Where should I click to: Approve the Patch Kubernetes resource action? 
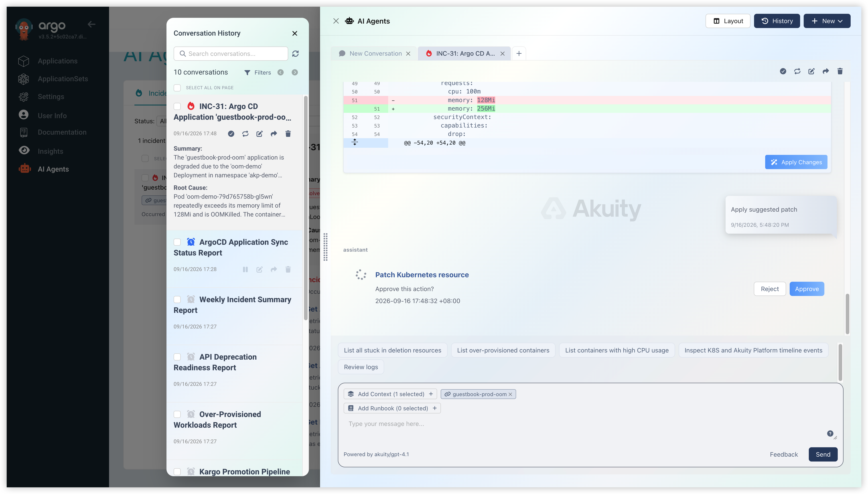807,289
